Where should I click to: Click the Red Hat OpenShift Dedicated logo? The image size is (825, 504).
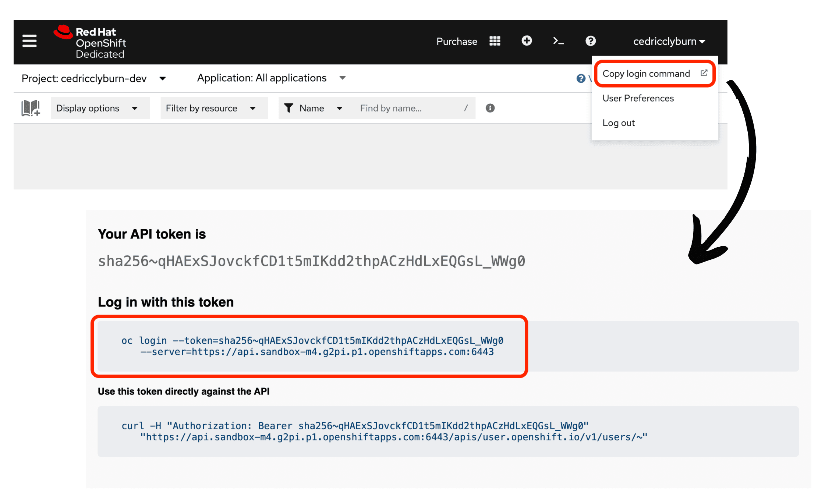(x=90, y=42)
